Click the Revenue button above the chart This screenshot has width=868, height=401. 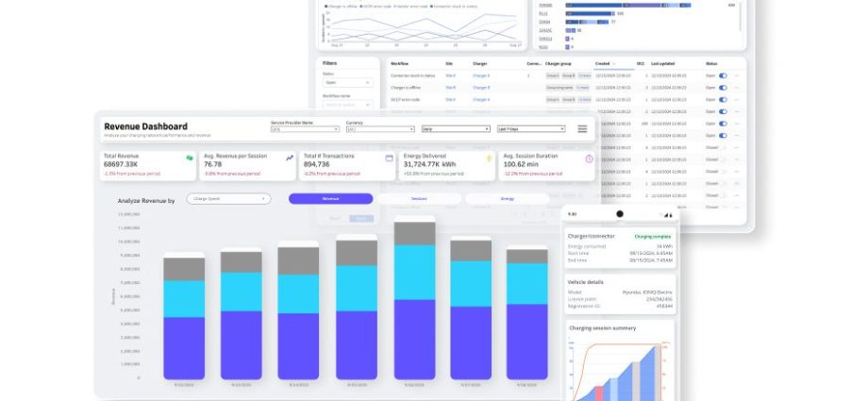(330, 199)
